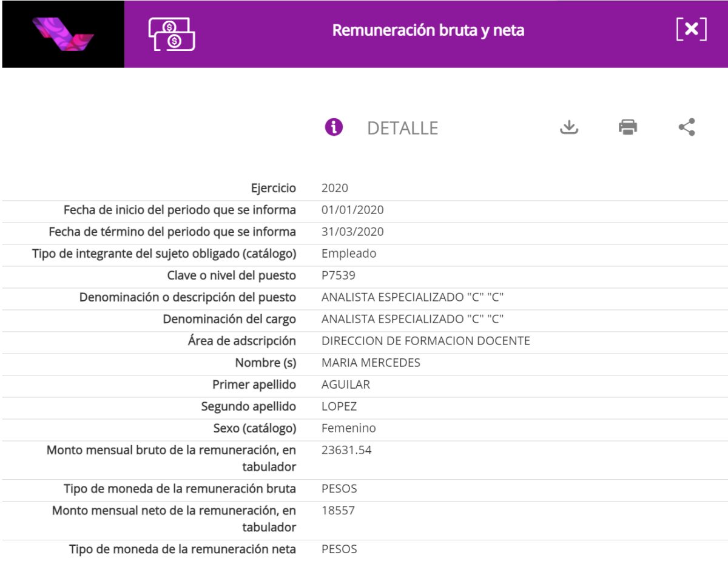Click the Denominación del cargo label
Screen dimensions: 728x561
pos(229,320)
